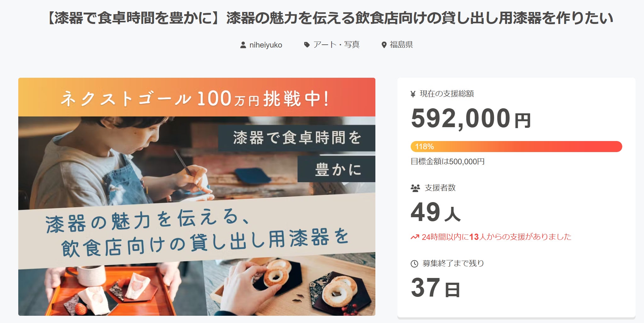Click the ネクストゴール100万円挑戦中 banner
The width and height of the screenshot is (644, 323).
click(197, 97)
